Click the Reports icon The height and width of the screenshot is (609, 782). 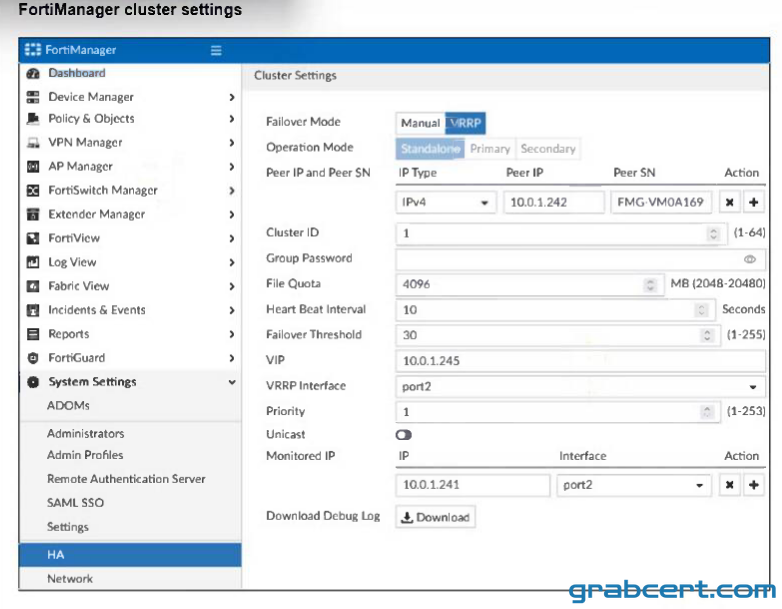pyautogui.click(x=33, y=334)
